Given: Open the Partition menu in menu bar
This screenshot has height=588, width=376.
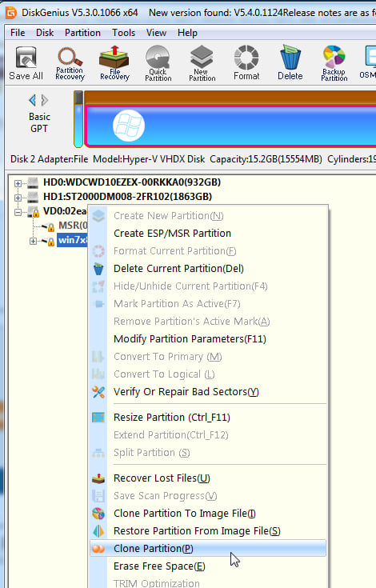Looking at the screenshot, I should 82,33.
